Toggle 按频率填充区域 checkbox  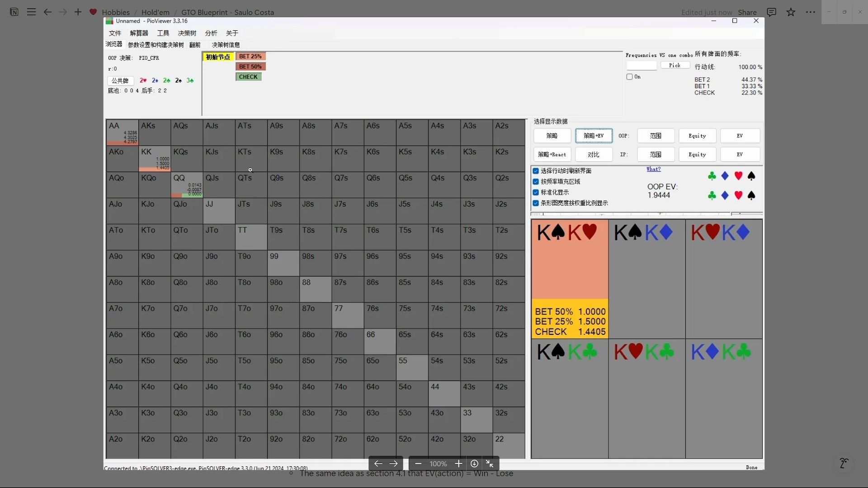tap(536, 182)
